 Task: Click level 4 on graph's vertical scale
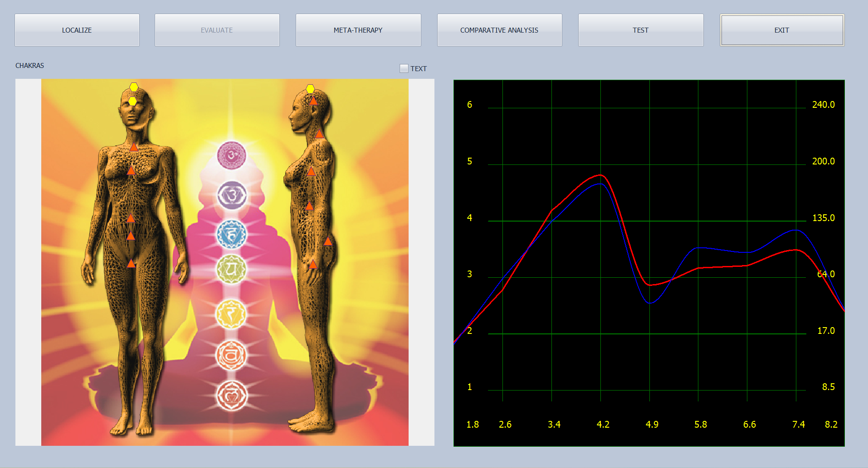[x=469, y=218]
